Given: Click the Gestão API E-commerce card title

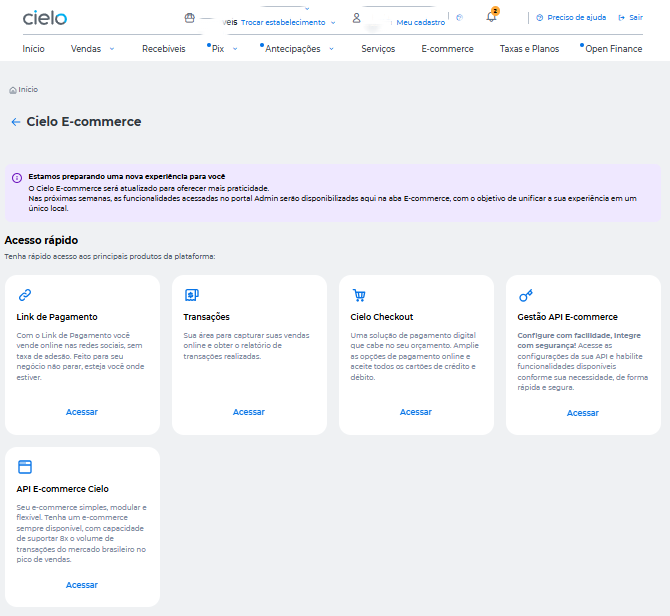Looking at the screenshot, I should coord(567,317).
